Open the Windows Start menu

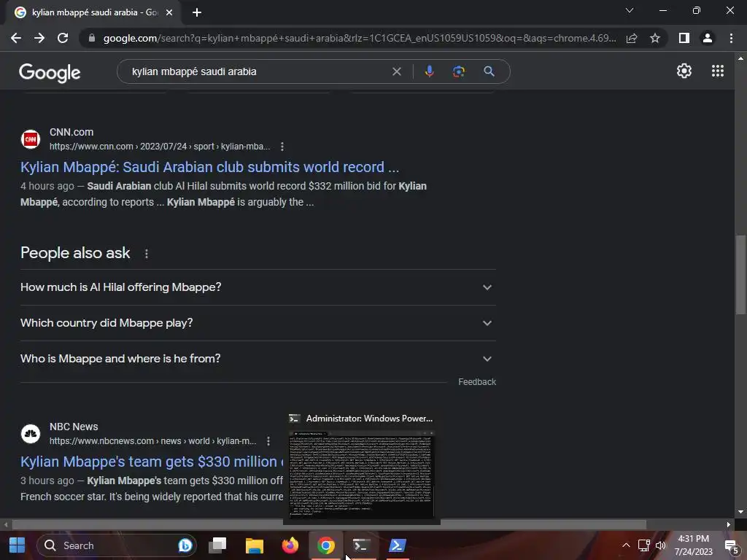pyautogui.click(x=18, y=545)
